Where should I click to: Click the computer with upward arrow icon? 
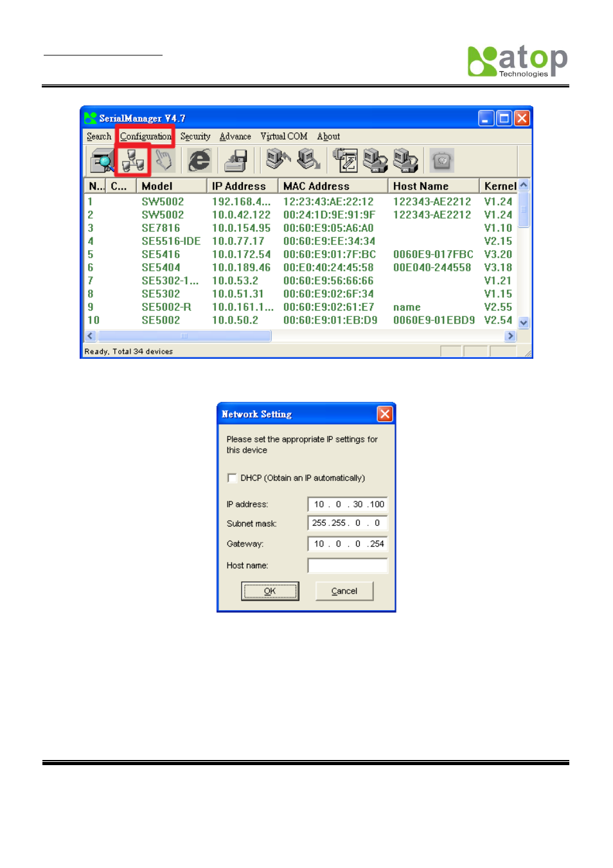pyautogui.click(x=278, y=159)
